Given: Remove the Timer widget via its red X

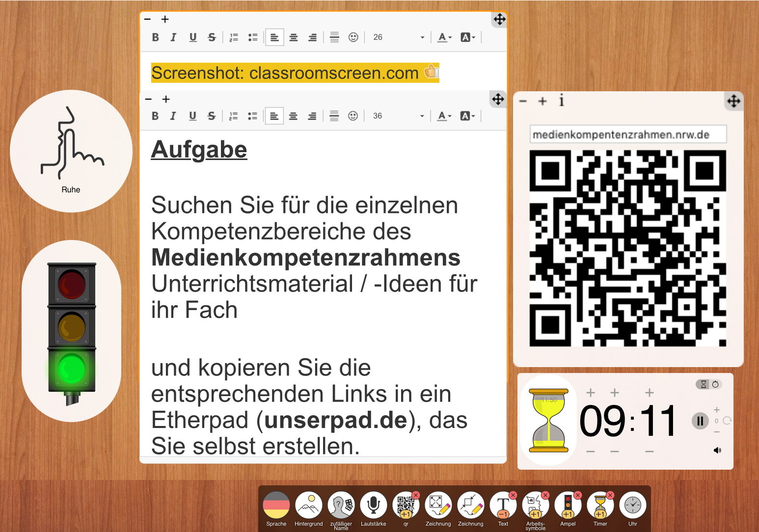Looking at the screenshot, I should pos(610,495).
